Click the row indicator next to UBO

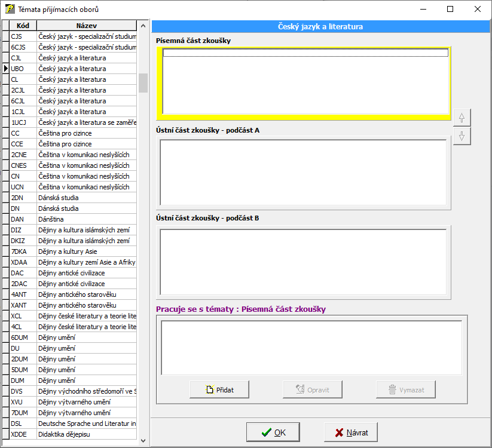click(5, 69)
